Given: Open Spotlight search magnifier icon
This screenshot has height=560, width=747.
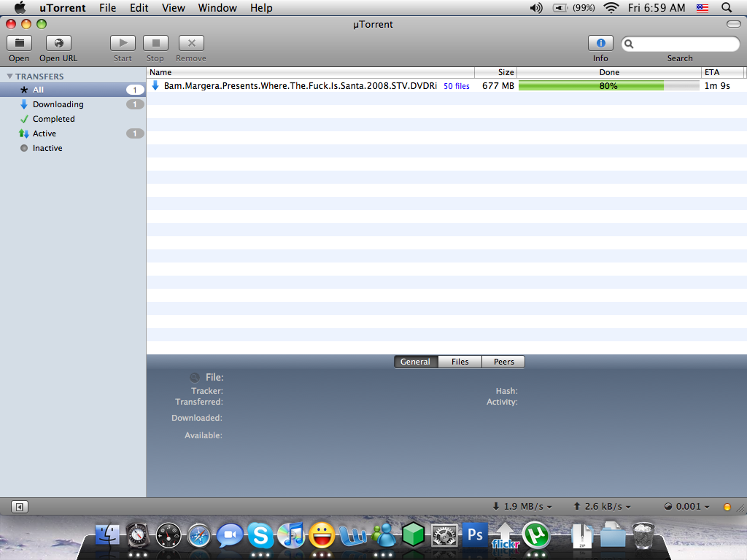Looking at the screenshot, I should pyautogui.click(x=727, y=7).
